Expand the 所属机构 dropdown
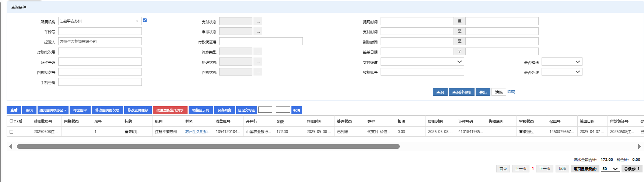Screen dimensions: 644x182 tap(137, 21)
